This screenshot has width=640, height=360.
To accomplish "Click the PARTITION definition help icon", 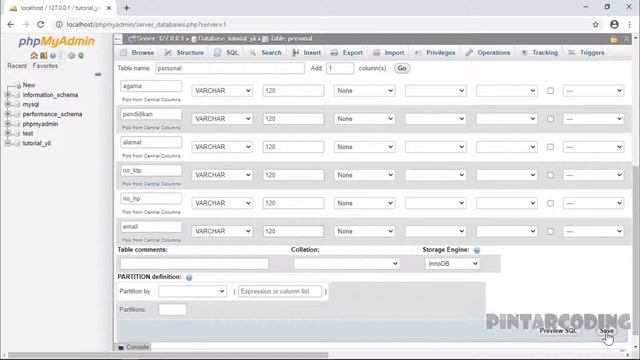I will [189, 278].
